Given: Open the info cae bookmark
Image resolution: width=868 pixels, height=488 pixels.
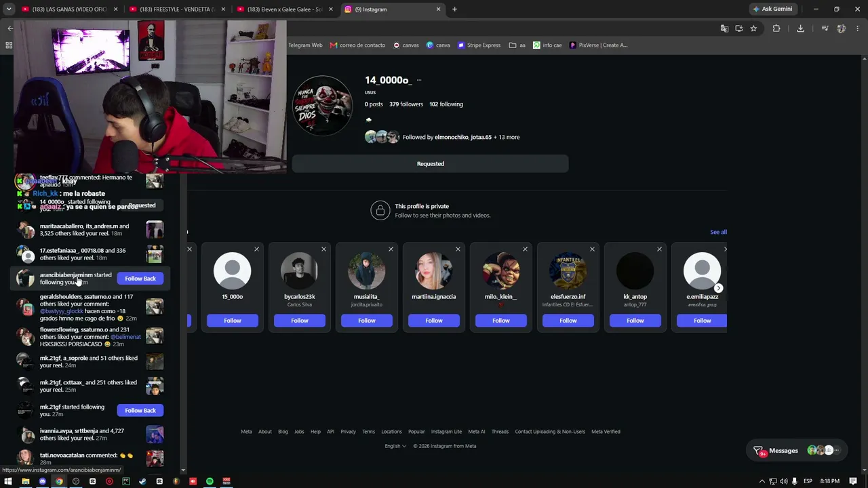Looking at the screenshot, I should click(547, 45).
